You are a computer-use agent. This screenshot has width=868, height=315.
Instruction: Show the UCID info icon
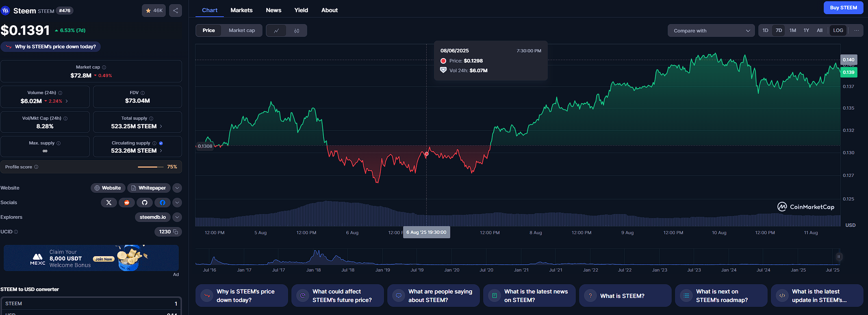click(x=16, y=232)
